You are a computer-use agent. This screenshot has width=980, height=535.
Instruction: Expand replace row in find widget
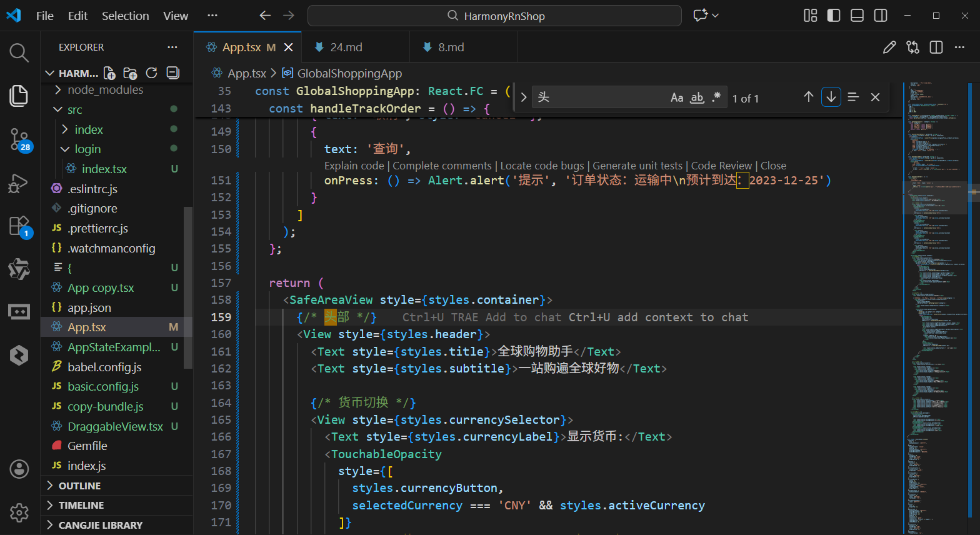pyautogui.click(x=524, y=97)
